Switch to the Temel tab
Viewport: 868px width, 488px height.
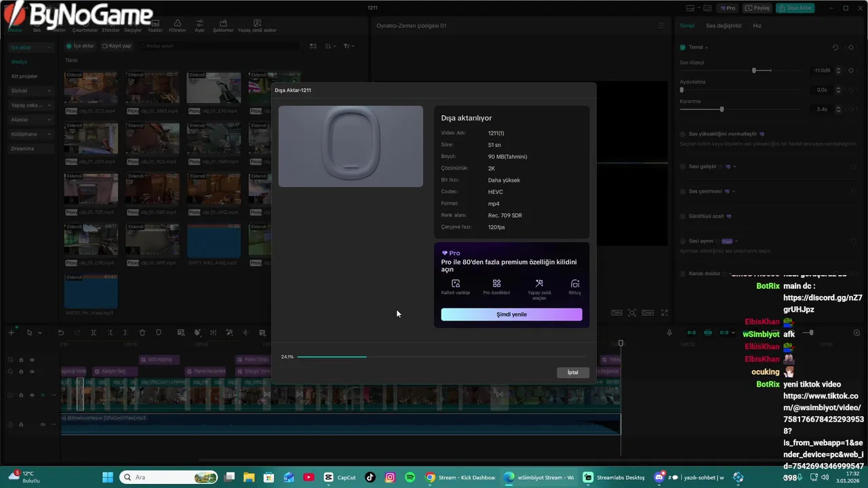pos(687,26)
